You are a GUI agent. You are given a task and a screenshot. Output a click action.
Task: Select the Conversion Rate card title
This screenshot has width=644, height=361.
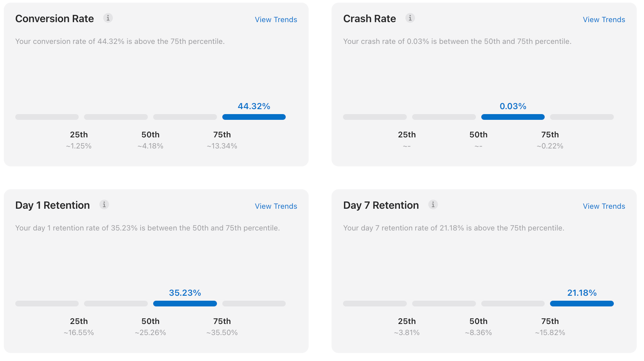click(55, 19)
